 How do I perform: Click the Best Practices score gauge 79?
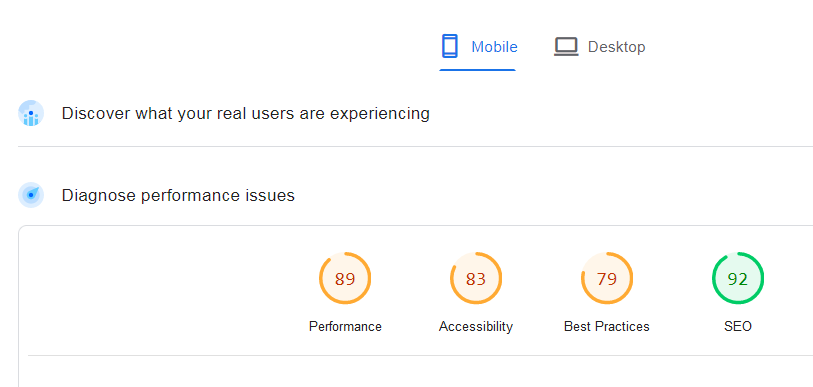coord(607,279)
